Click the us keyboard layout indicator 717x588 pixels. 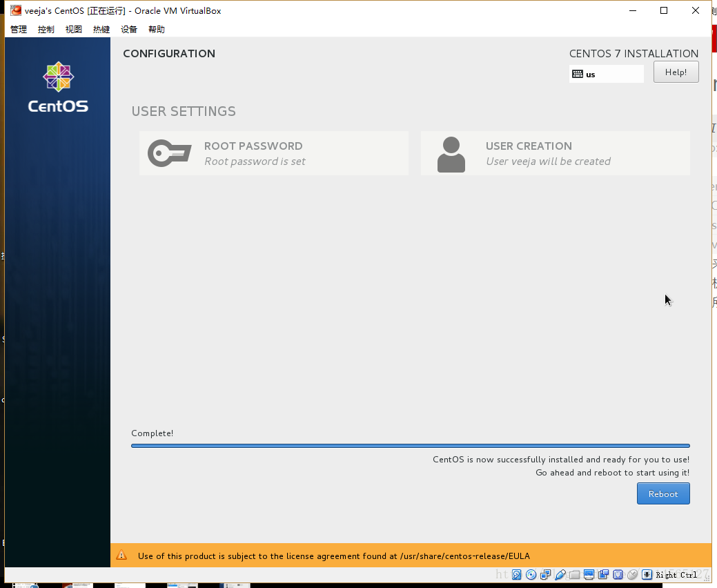pos(607,74)
